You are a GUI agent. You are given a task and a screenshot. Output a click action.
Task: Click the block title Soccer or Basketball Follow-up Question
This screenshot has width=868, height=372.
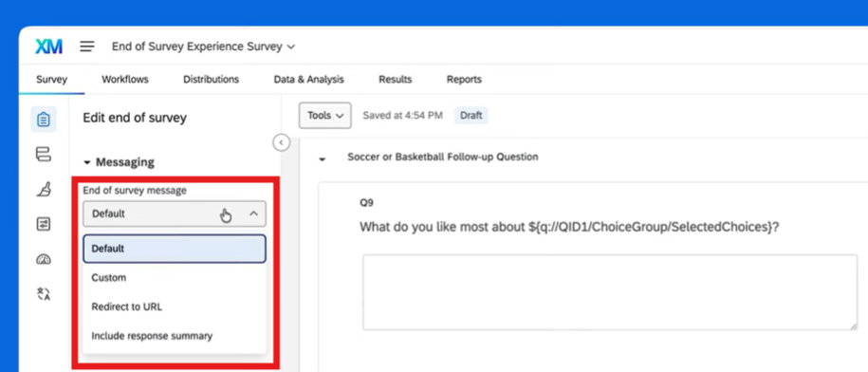442,157
